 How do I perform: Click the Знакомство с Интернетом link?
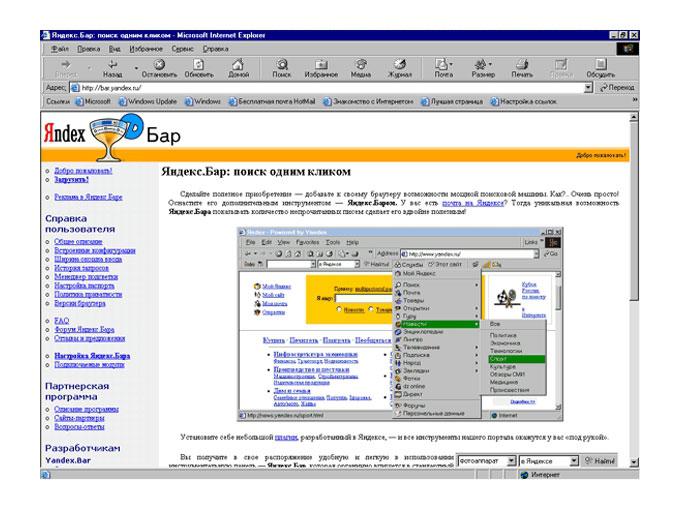pyautogui.click(x=368, y=101)
